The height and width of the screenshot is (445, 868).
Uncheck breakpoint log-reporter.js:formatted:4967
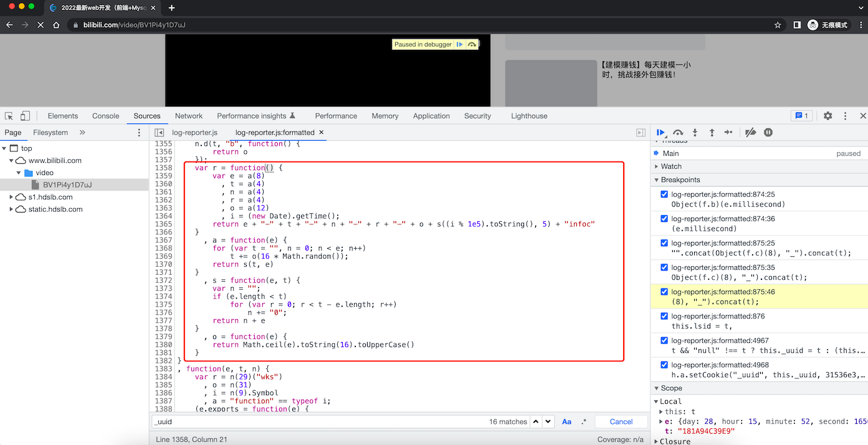click(x=664, y=340)
